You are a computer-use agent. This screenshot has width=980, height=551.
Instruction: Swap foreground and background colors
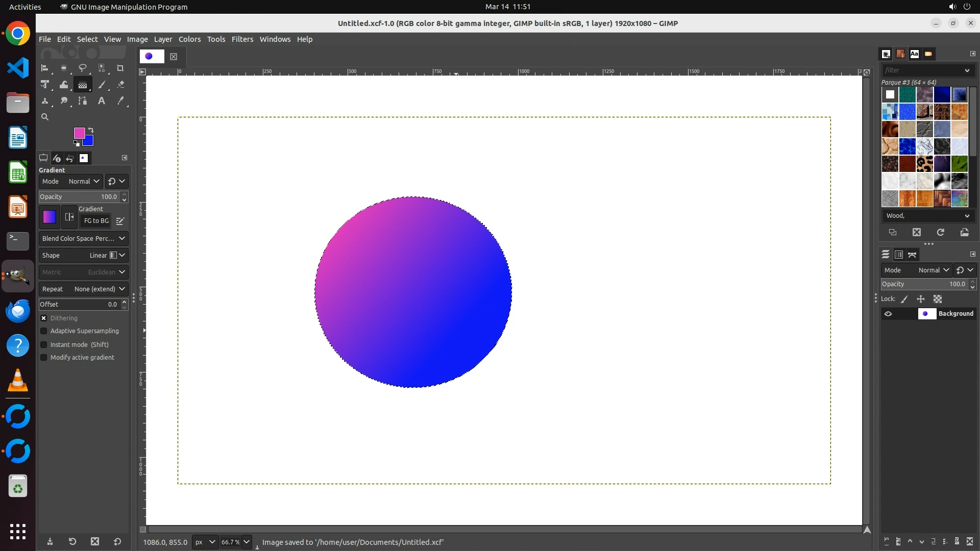click(91, 130)
